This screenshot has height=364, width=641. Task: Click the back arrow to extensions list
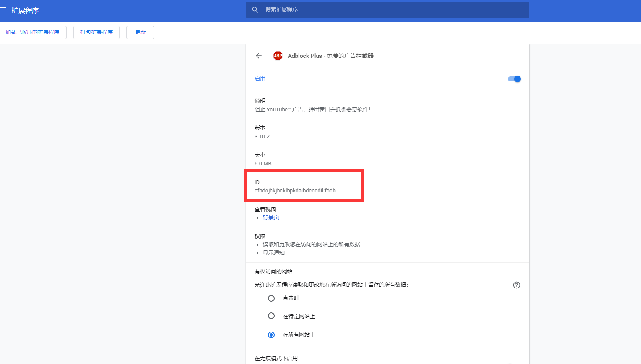pos(259,56)
